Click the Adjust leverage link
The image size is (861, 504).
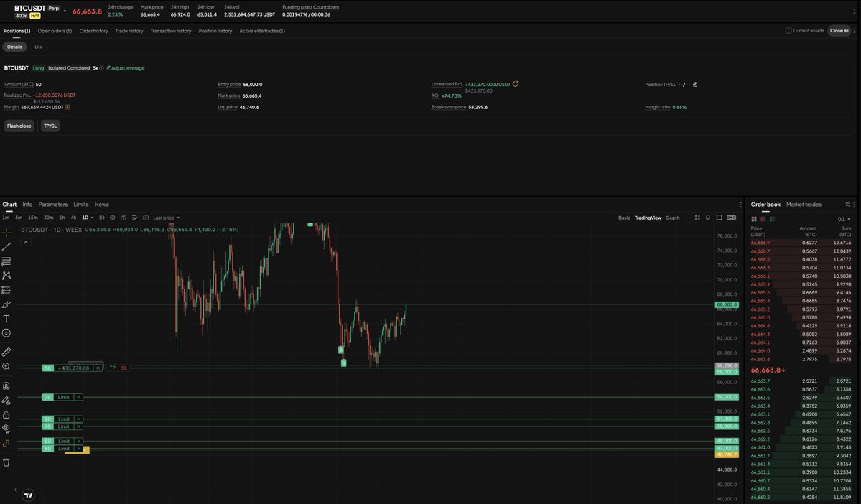126,68
